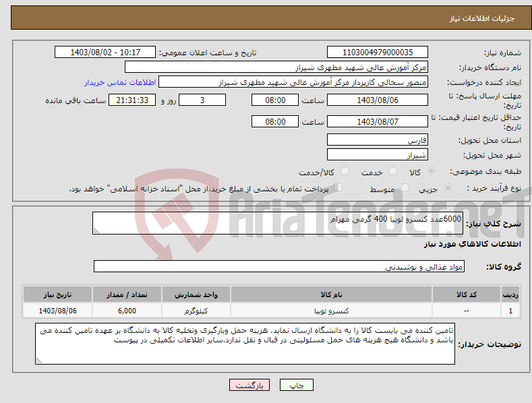Viewport: 532px width, 403px height.
Task: Click the کنسرو لوبیا table cell
Action: [x=331, y=311]
